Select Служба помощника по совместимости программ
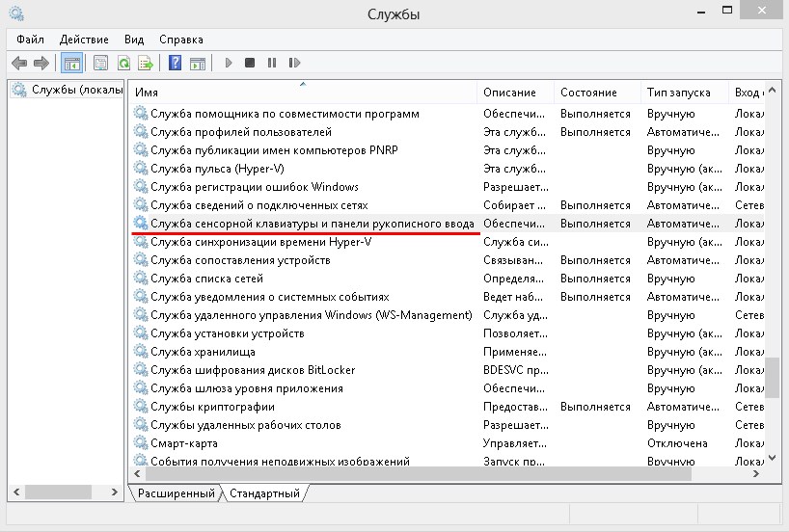This screenshot has height=532, width=789. (x=285, y=114)
